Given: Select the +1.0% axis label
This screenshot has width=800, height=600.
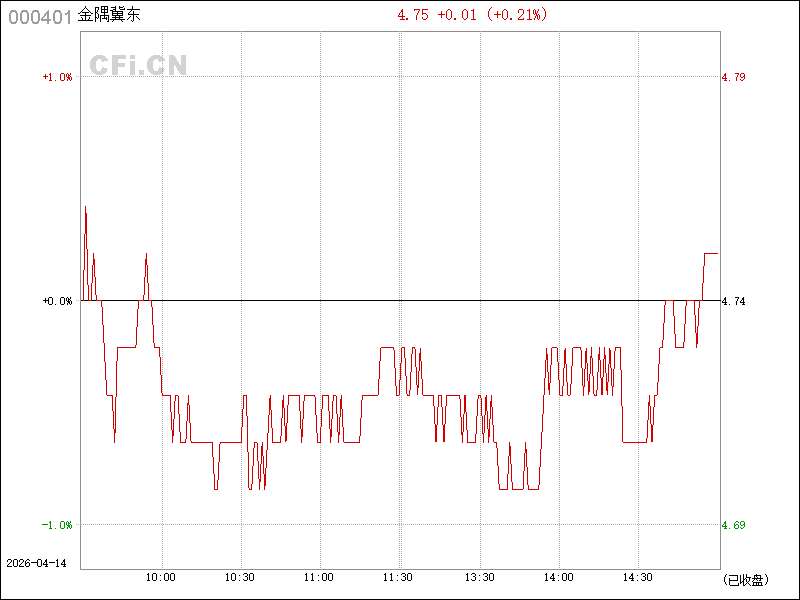Looking at the screenshot, I should pyautogui.click(x=57, y=77).
